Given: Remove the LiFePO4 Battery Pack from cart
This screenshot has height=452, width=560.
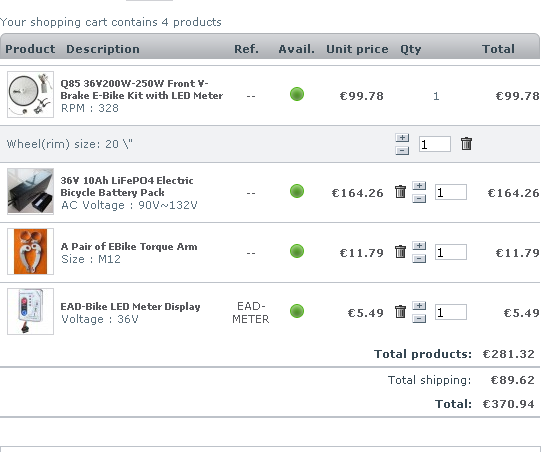Looking at the screenshot, I should pyautogui.click(x=400, y=192).
